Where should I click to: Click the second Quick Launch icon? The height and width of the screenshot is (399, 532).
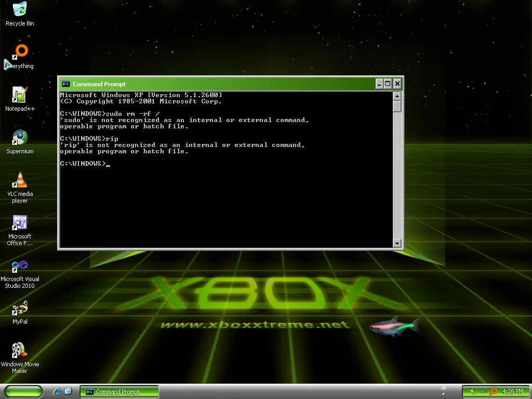click(68, 391)
